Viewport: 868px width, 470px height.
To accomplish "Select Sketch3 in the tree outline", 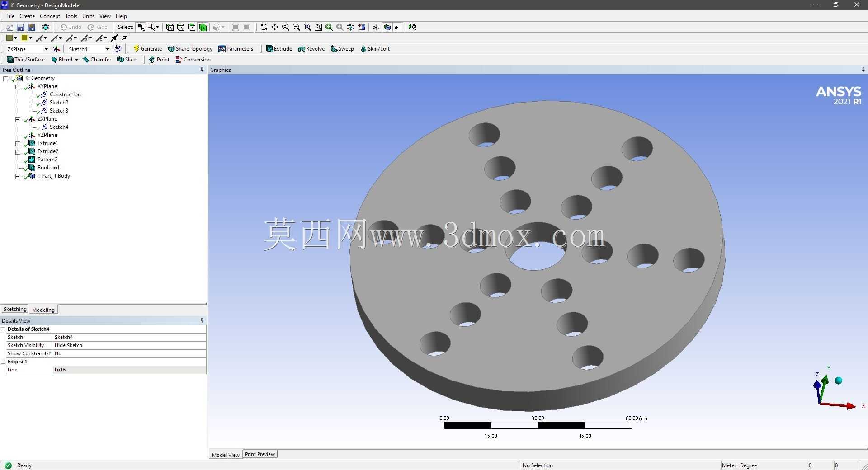I will click(59, 111).
